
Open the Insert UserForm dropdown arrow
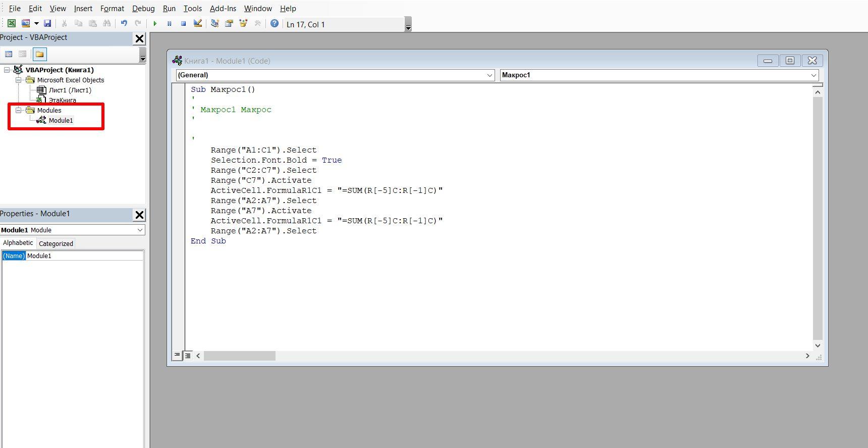(36, 23)
